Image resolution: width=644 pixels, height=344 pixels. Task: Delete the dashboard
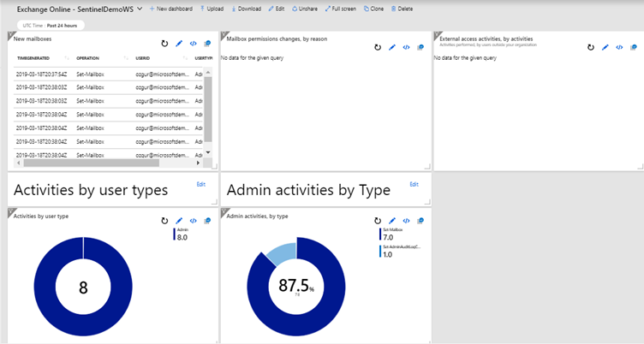coord(402,9)
